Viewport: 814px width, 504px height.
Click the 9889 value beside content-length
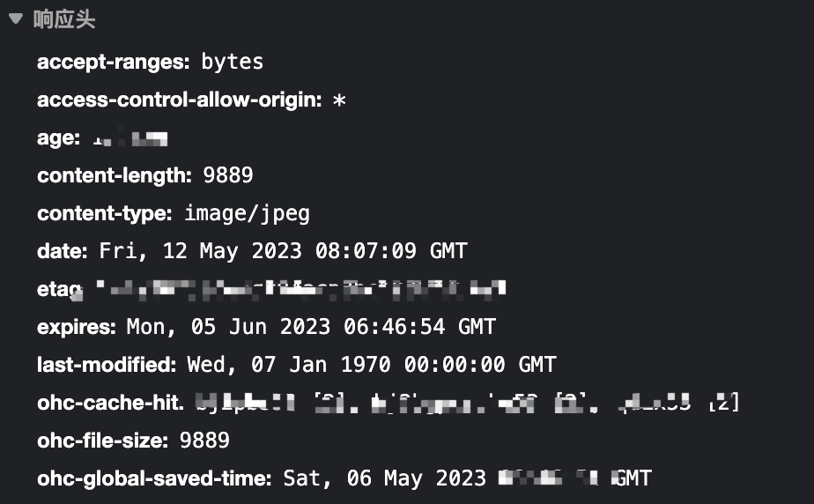(228, 175)
